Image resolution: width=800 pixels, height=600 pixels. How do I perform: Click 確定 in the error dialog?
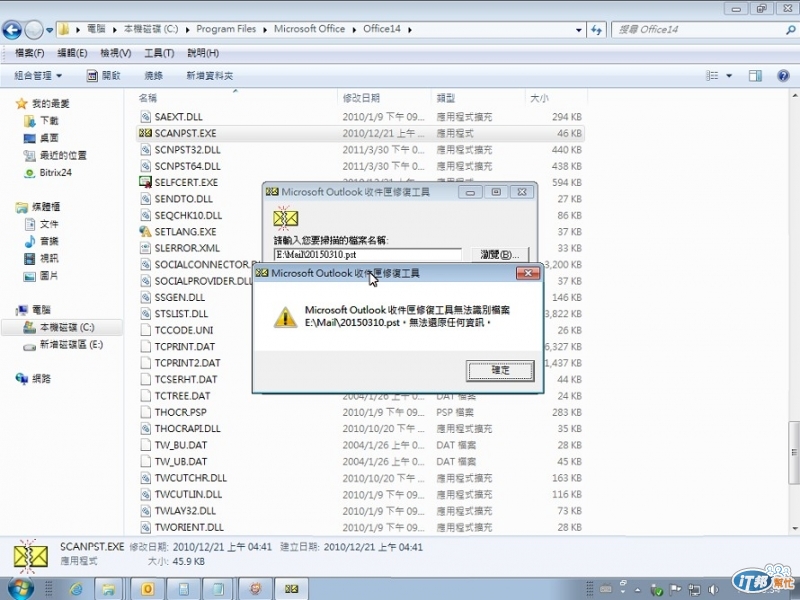500,370
